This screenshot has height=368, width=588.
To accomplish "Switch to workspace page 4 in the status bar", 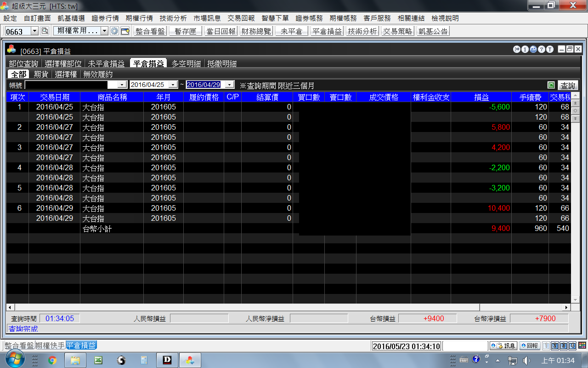I will coord(572,345).
